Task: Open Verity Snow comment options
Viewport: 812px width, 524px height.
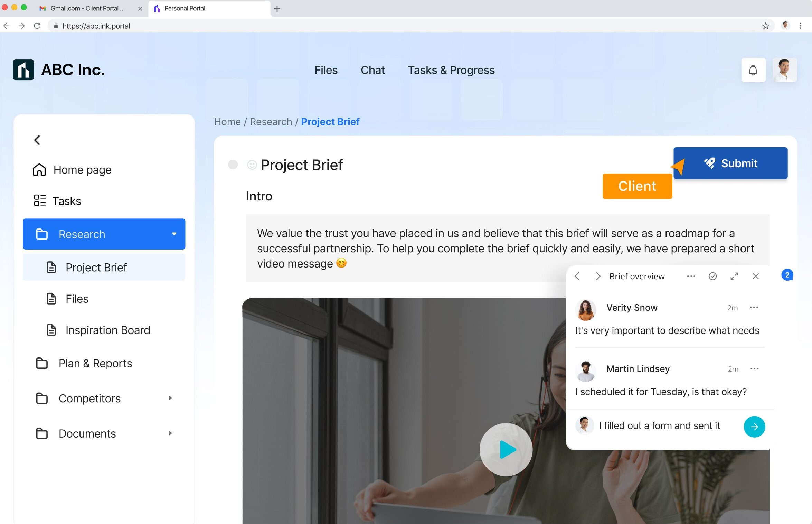Action: (754, 307)
